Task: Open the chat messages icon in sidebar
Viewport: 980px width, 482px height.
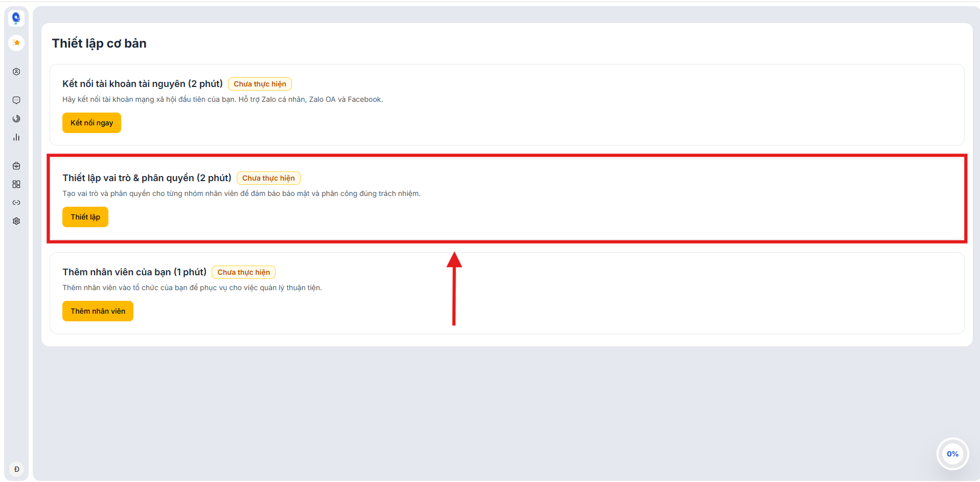Action: 16,100
